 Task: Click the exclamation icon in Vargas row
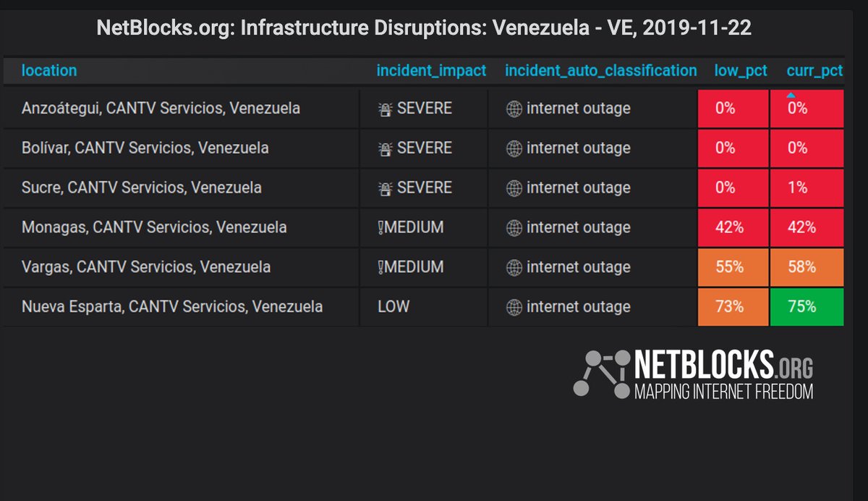click(x=380, y=267)
